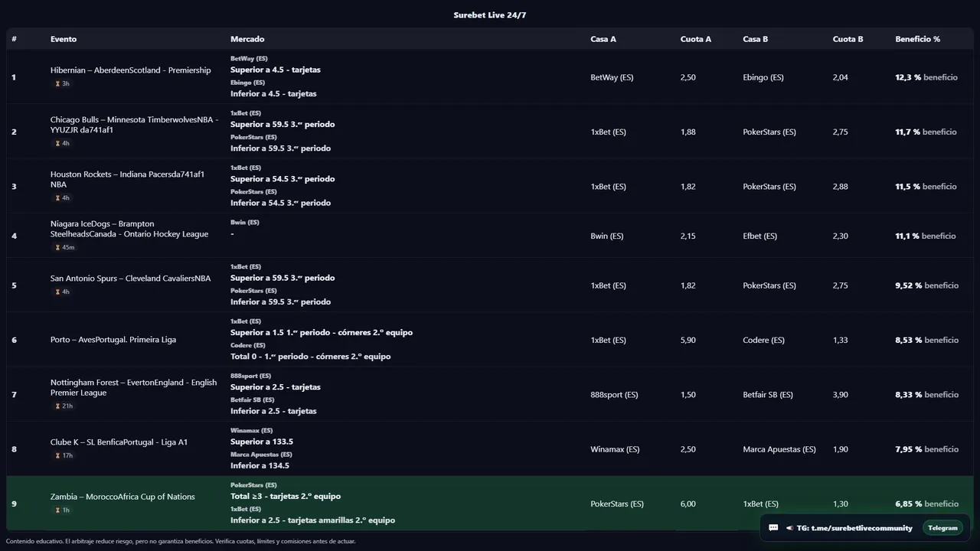Click hourglass icon under Hibernian – Aberdeen
Image resolution: width=980 pixels, height=551 pixels.
click(x=57, y=84)
